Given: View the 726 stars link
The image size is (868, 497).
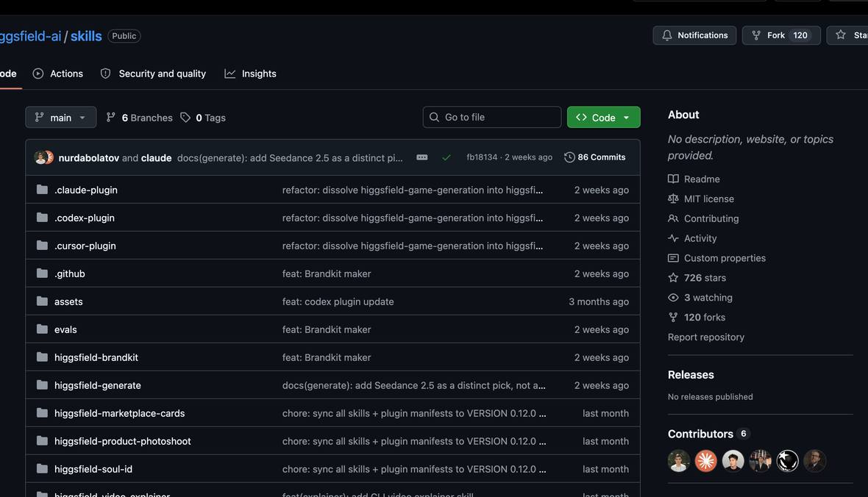Looking at the screenshot, I should tap(697, 278).
